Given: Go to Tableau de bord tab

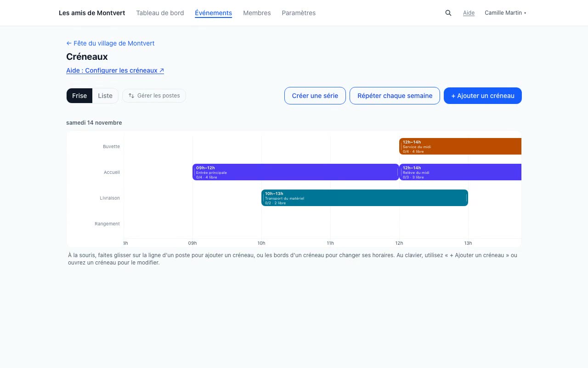Looking at the screenshot, I should 160,13.
